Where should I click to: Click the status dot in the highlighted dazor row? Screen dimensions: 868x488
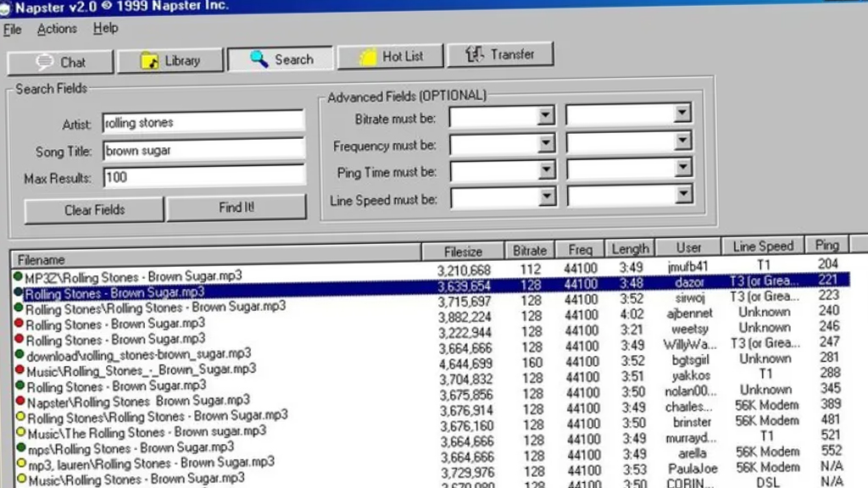(19, 291)
